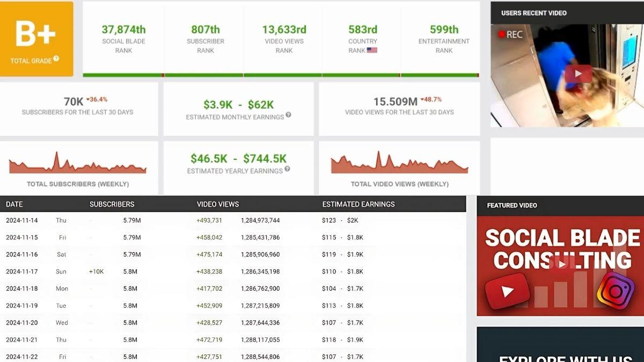Click the $118 - $1.9K earnings cell
This screenshot has width=644, height=362.
click(342, 340)
